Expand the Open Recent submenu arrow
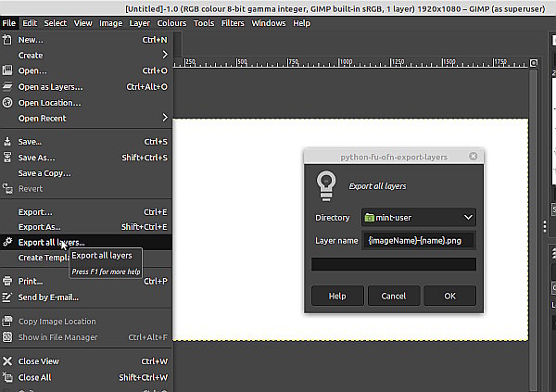 click(x=165, y=118)
